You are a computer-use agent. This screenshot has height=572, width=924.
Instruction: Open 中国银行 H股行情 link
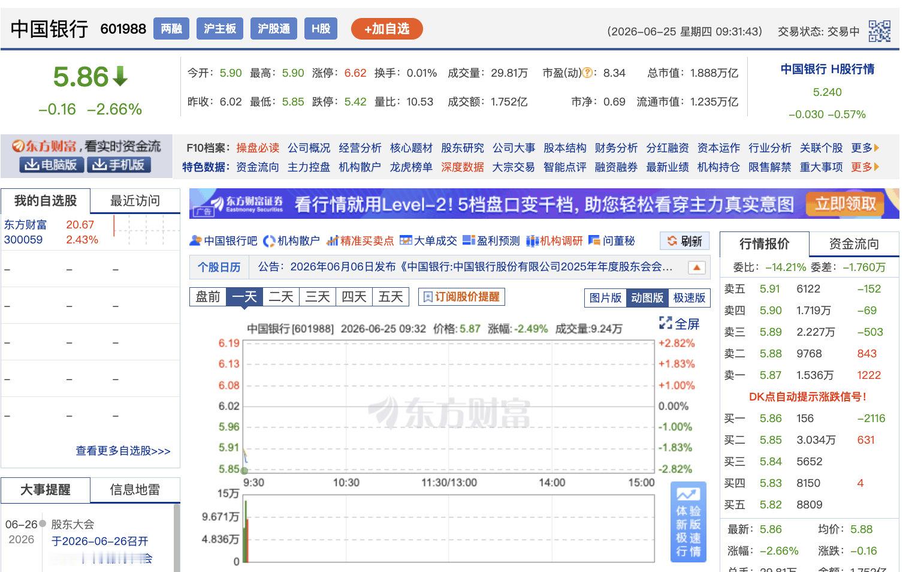(827, 69)
